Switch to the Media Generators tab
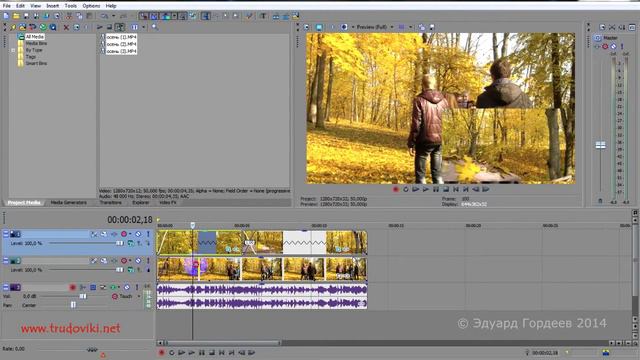The width and height of the screenshot is (640, 360). pyautogui.click(x=69, y=202)
